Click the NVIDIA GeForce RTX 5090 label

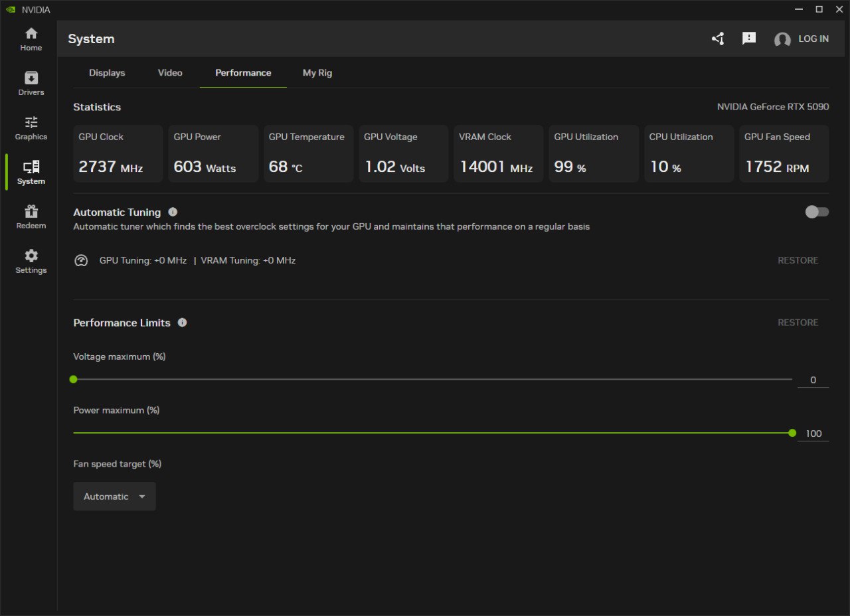pyautogui.click(x=773, y=106)
